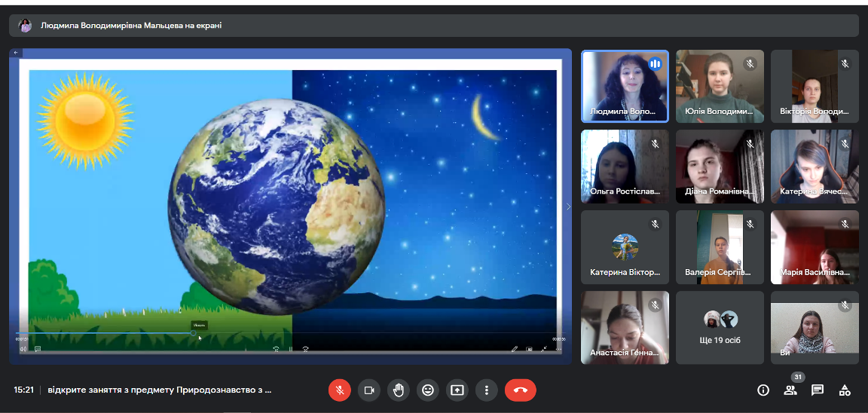
Task: Select Людмила Воло... speaker video tile
Action: click(625, 87)
